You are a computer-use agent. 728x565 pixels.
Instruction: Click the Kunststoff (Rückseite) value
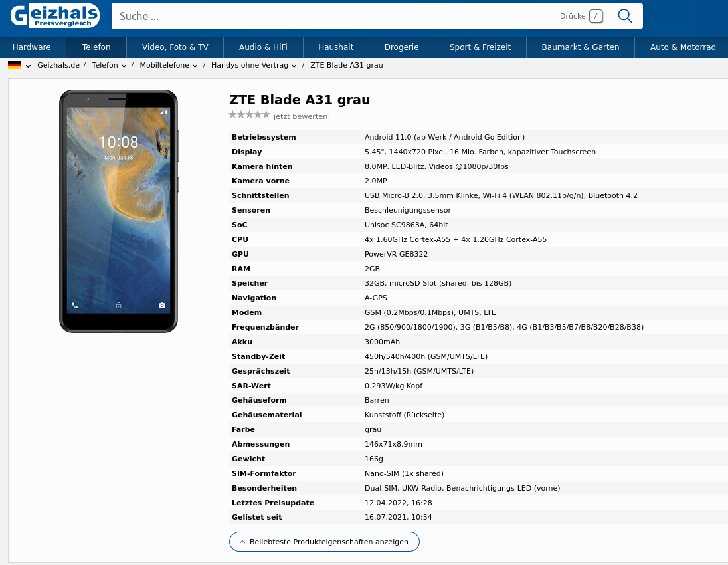[x=405, y=415]
